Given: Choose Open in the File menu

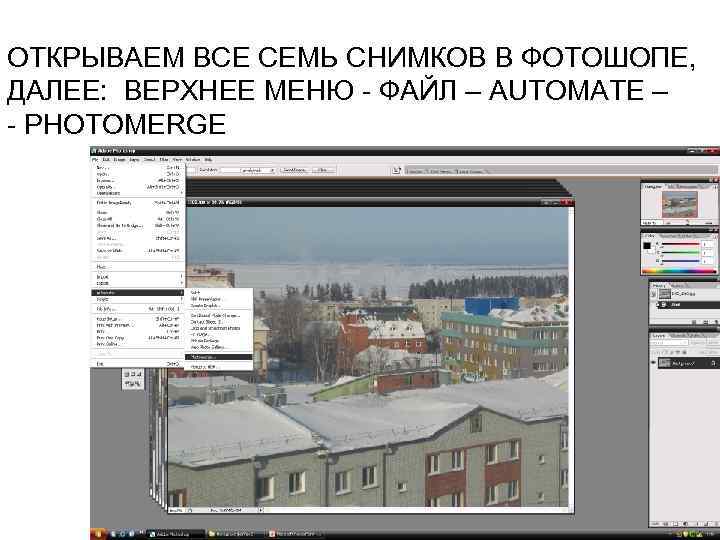Looking at the screenshot, I should 138,174.
